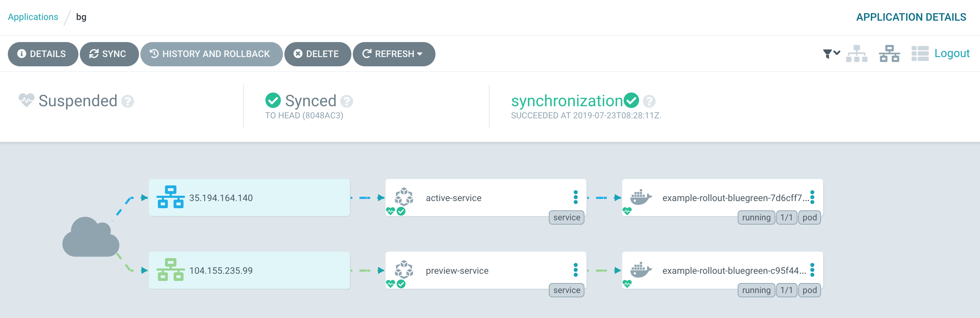Click the help icon beside Synced
The width and height of the screenshot is (980, 318).
(x=347, y=101)
